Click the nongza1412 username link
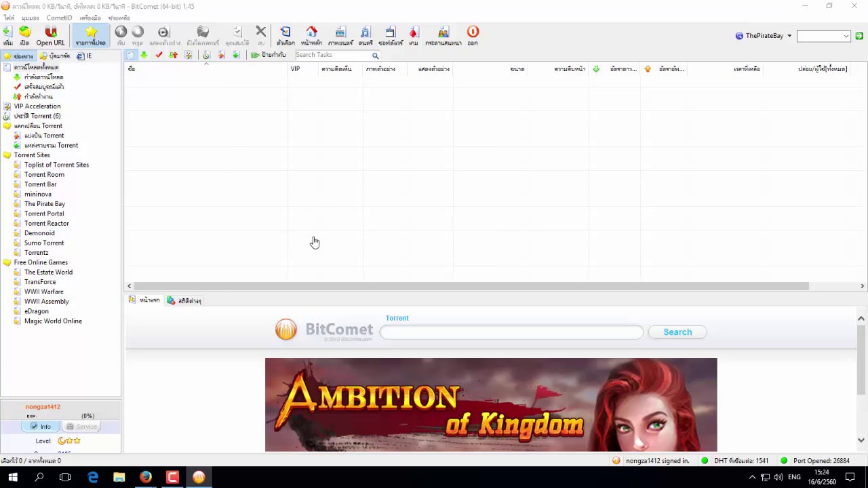Image resolution: width=868 pixels, height=488 pixels. tap(43, 407)
